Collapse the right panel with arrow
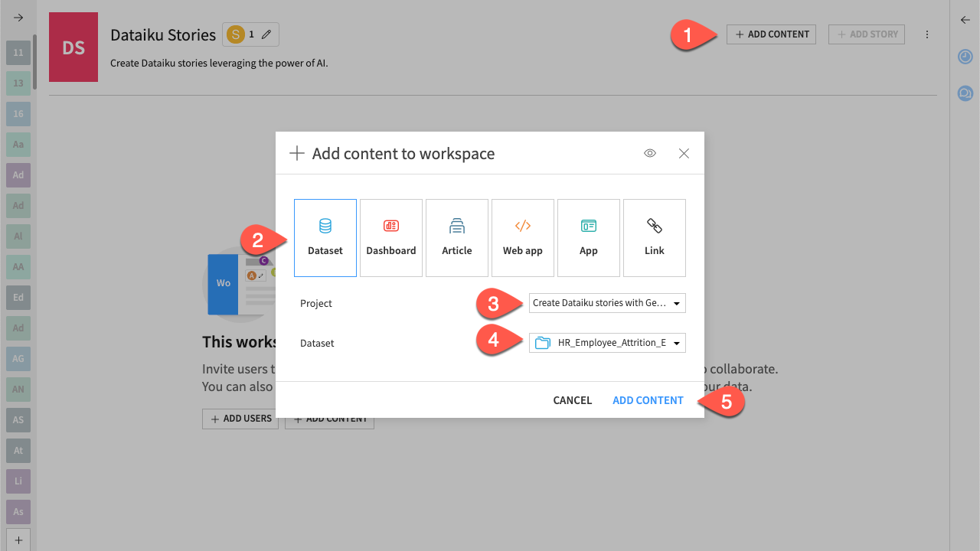This screenshot has height=551, width=980. [x=965, y=20]
